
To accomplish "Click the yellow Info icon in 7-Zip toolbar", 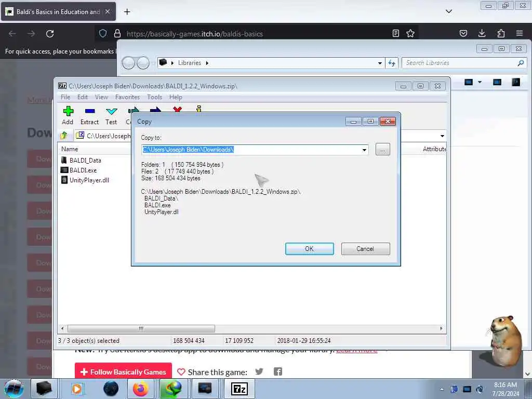I will pos(199,109).
